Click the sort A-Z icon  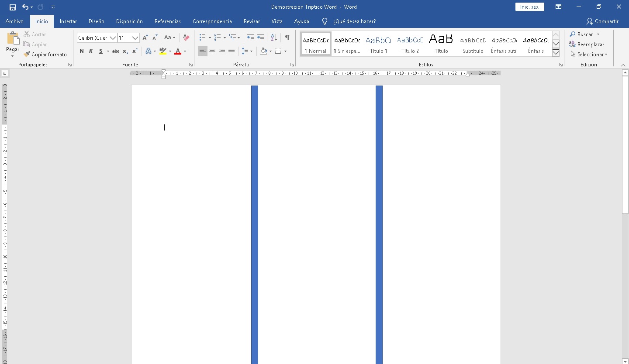tap(274, 38)
